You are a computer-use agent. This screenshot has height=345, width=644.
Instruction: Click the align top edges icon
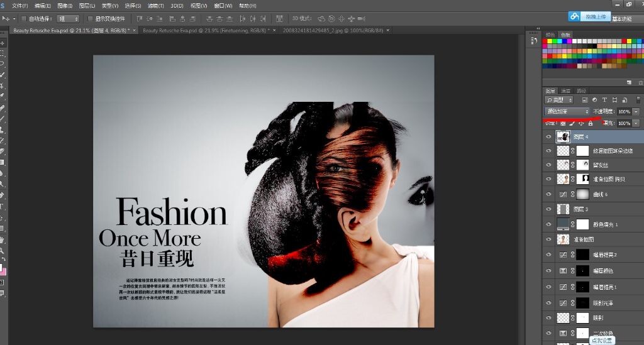(140, 18)
